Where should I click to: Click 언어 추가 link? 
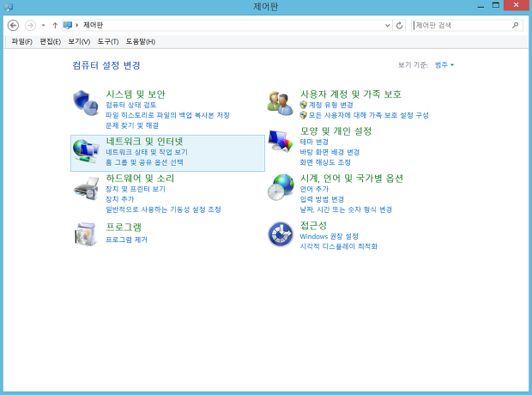click(314, 189)
